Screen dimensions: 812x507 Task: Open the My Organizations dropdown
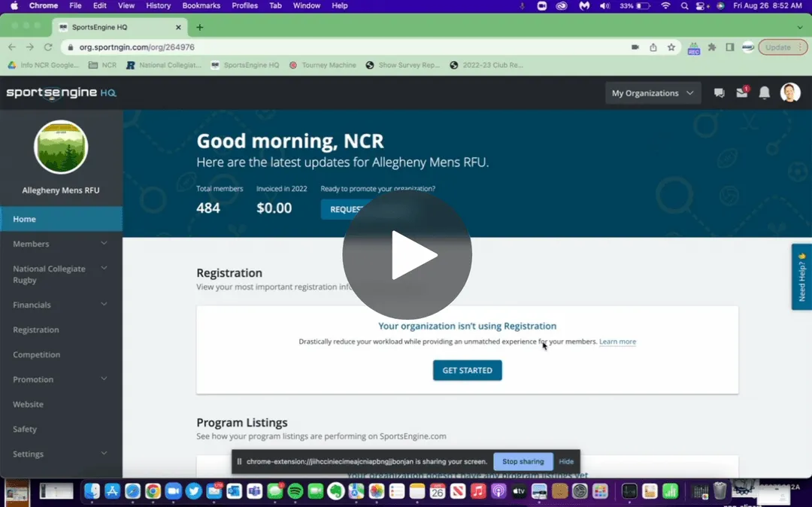[653, 93]
